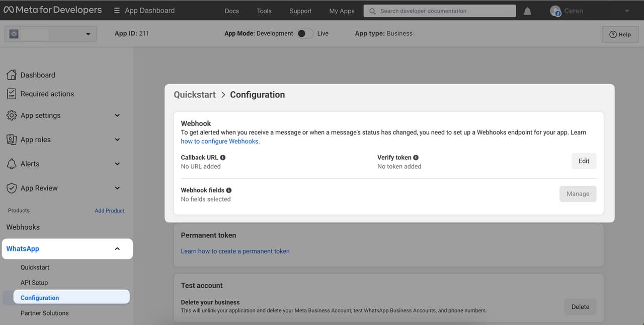Click the Alerts bell icon in sidebar
The image size is (644, 325).
(11, 164)
